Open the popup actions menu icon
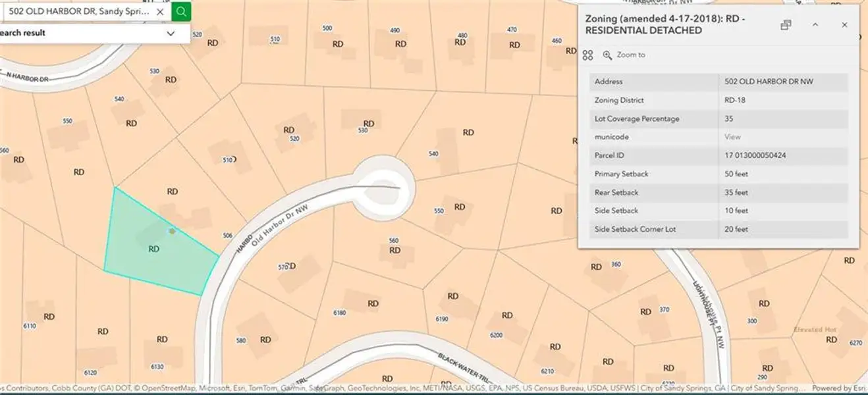 point(588,55)
